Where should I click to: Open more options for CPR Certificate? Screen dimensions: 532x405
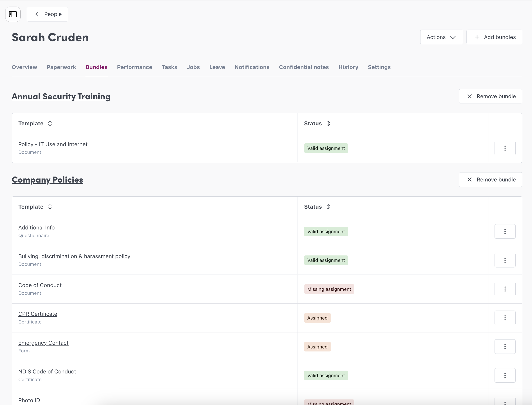(x=505, y=318)
